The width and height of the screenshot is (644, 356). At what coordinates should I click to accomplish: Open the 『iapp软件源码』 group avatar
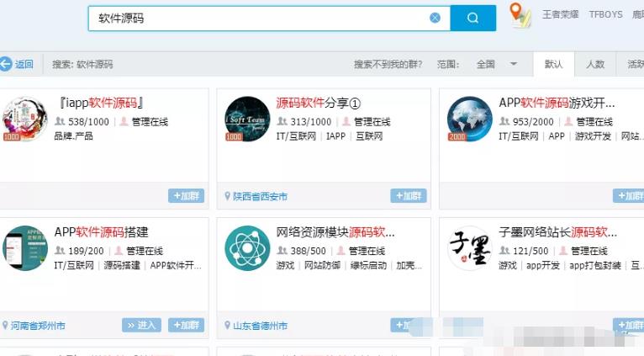(x=24, y=120)
